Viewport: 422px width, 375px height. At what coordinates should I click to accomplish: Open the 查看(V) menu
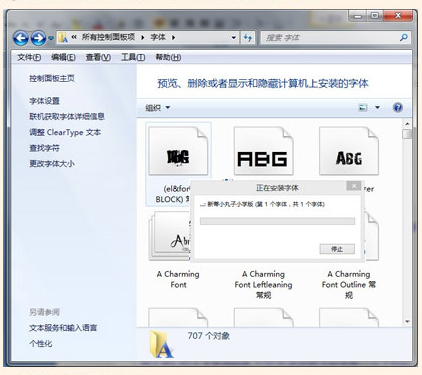(x=98, y=57)
